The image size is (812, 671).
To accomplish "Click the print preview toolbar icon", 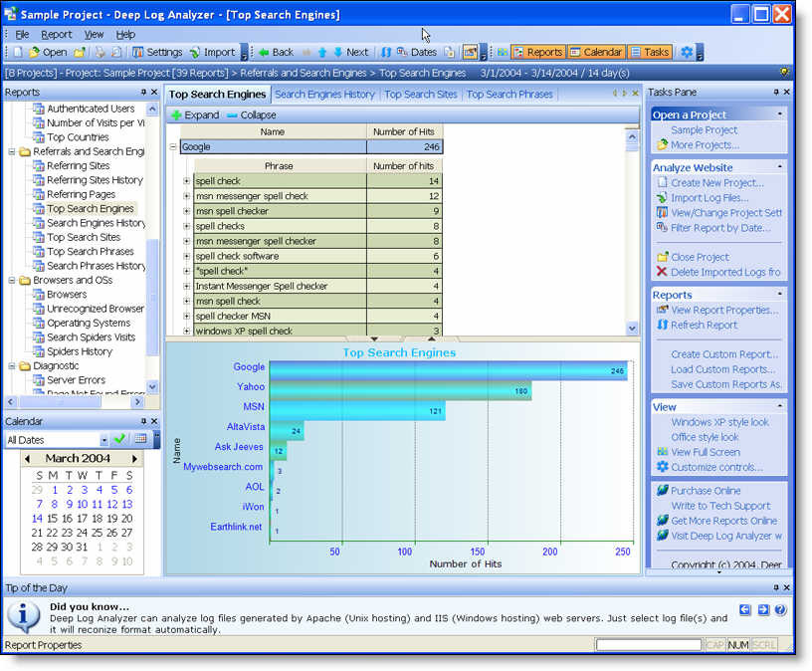I will [117, 53].
